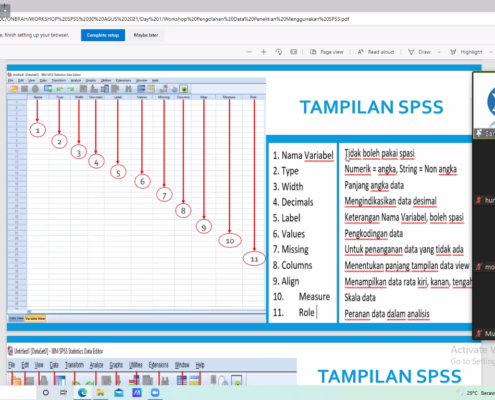Image resolution: width=495 pixels, height=400 pixels.
Task: Click the text '3. Width'
Action: (x=288, y=187)
